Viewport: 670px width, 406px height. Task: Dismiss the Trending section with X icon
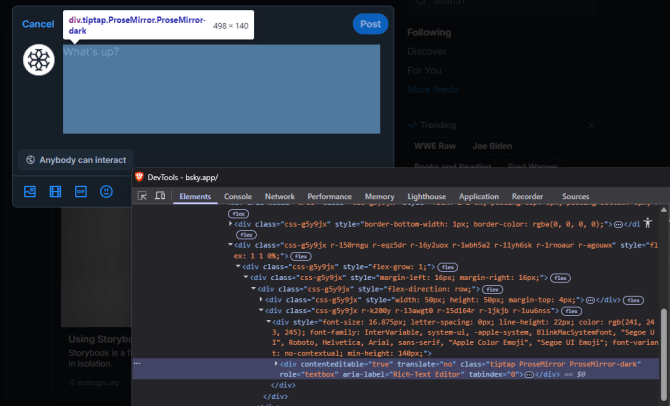(x=591, y=125)
